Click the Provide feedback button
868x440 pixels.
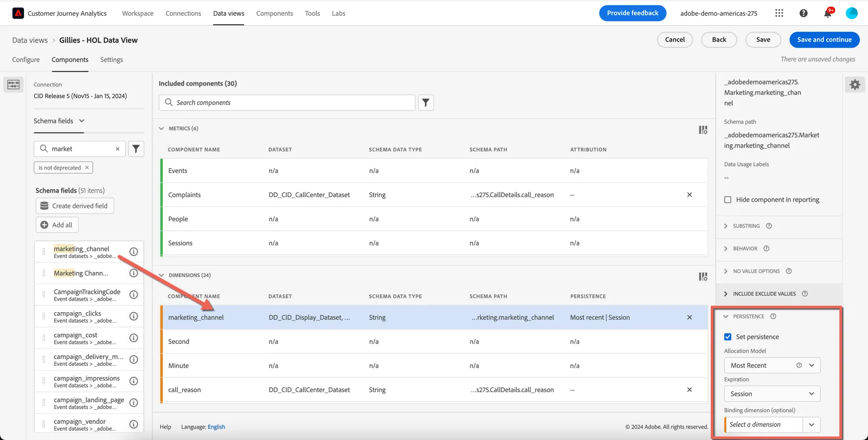point(632,13)
